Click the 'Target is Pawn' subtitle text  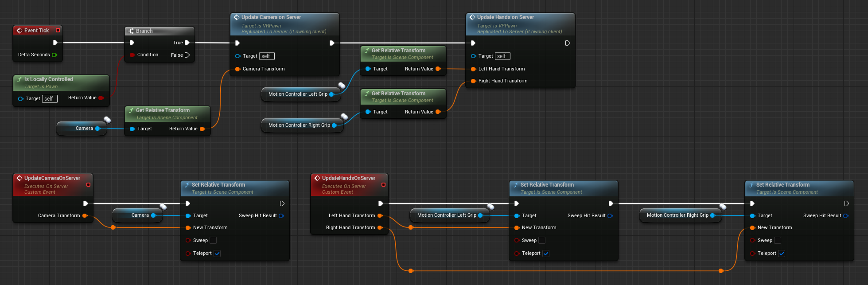point(41,87)
